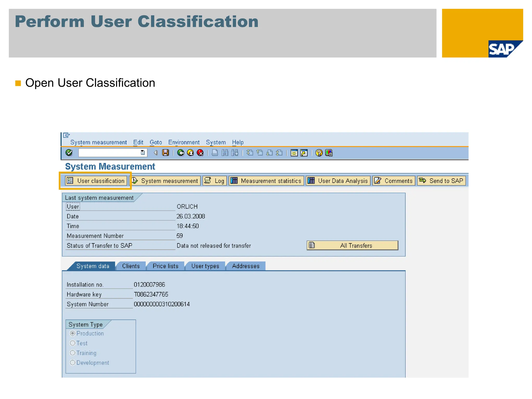Open the Environment menu
The image size is (532, 399).
(184, 142)
